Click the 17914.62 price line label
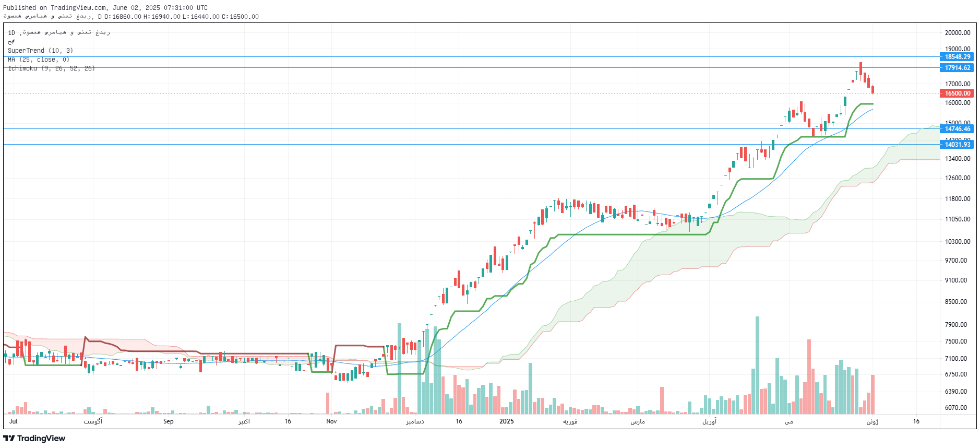Screen dimensions: 980x448 [x=958, y=68]
